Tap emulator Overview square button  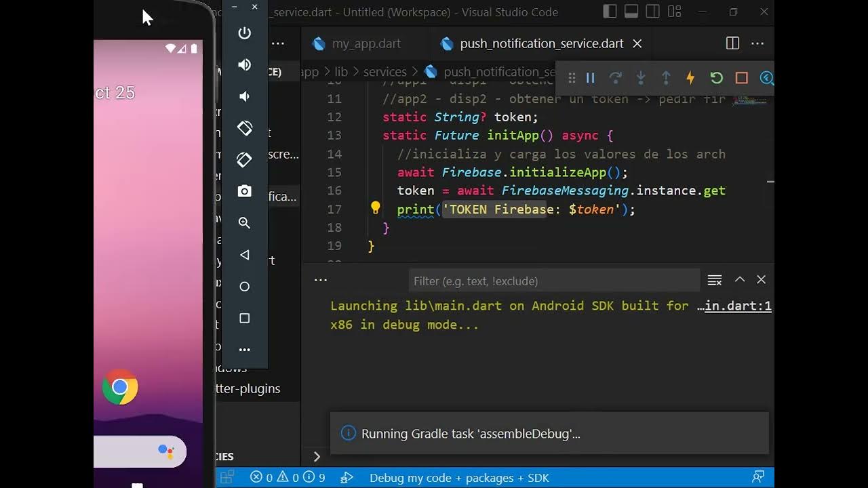point(245,318)
